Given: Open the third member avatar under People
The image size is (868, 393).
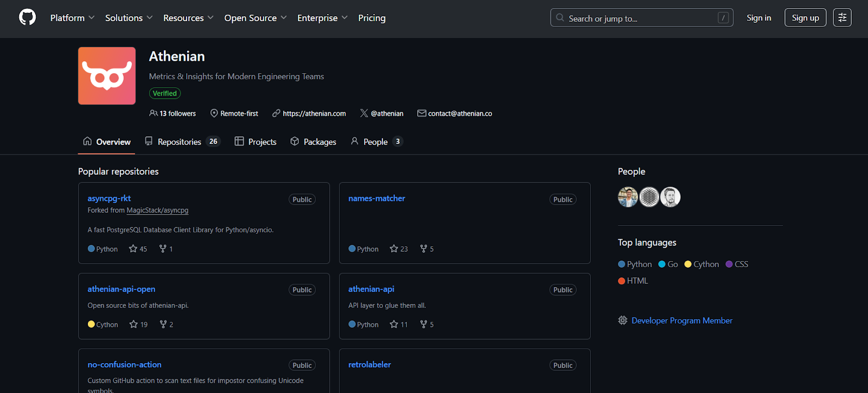Looking at the screenshot, I should pos(670,197).
